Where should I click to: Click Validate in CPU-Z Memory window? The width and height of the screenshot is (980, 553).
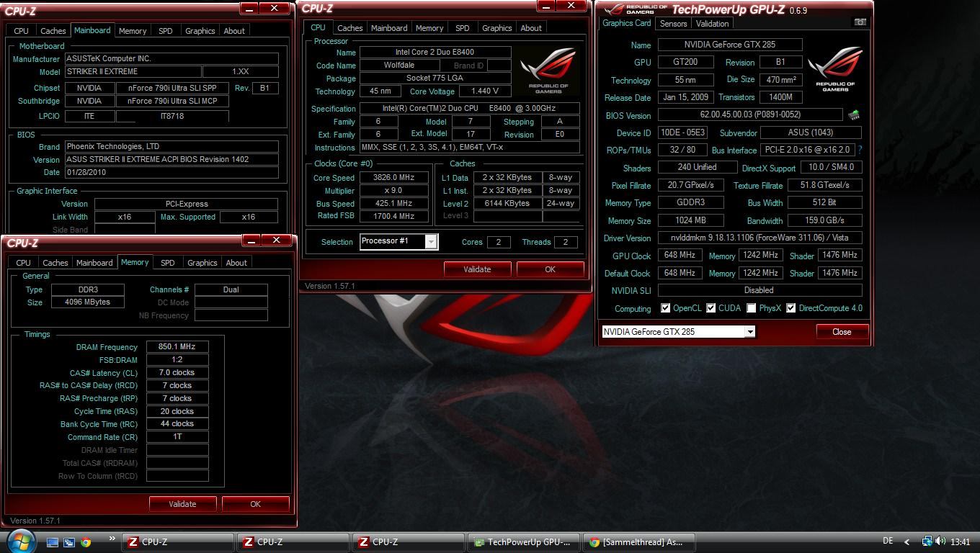point(182,504)
